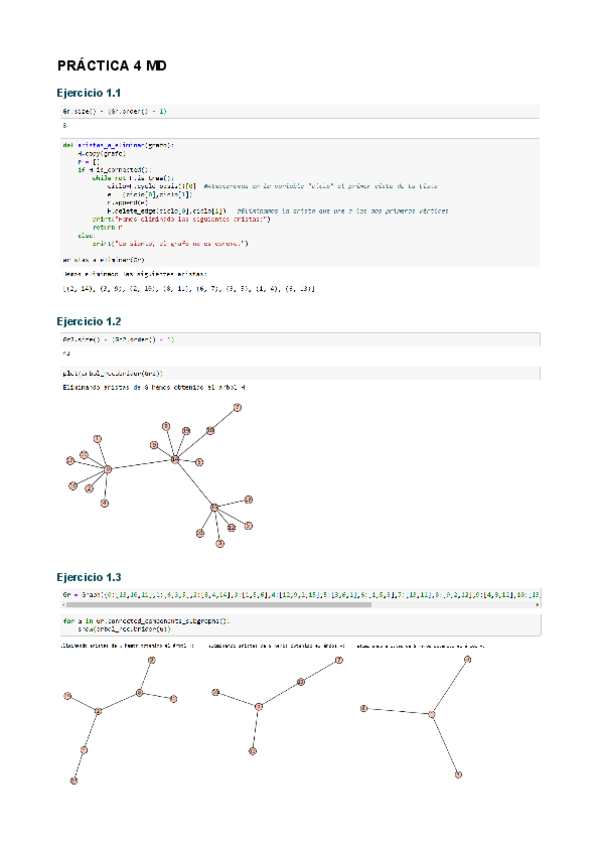Click the scroll-right arrow under the Graph definition

click(x=536, y=604)
